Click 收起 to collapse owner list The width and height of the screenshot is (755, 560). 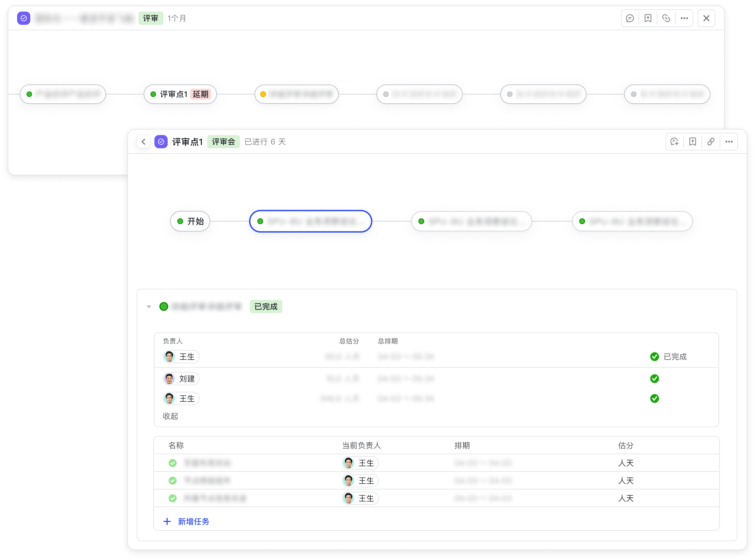point(170,416)
